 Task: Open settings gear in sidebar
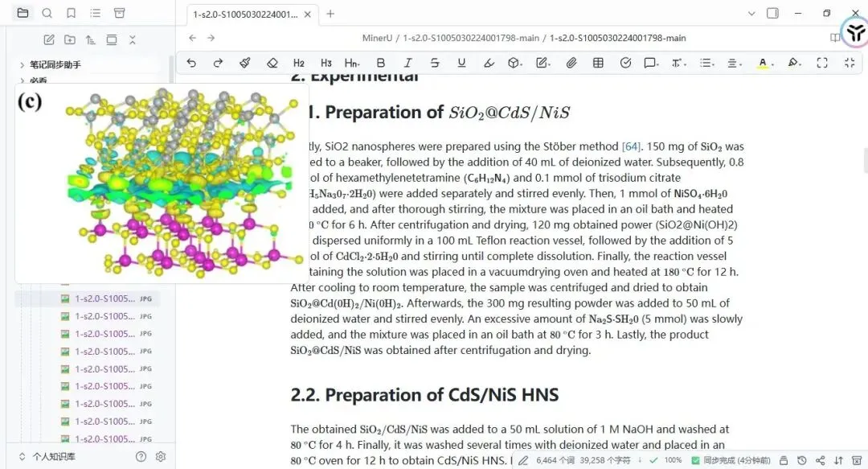coord(161,457)
